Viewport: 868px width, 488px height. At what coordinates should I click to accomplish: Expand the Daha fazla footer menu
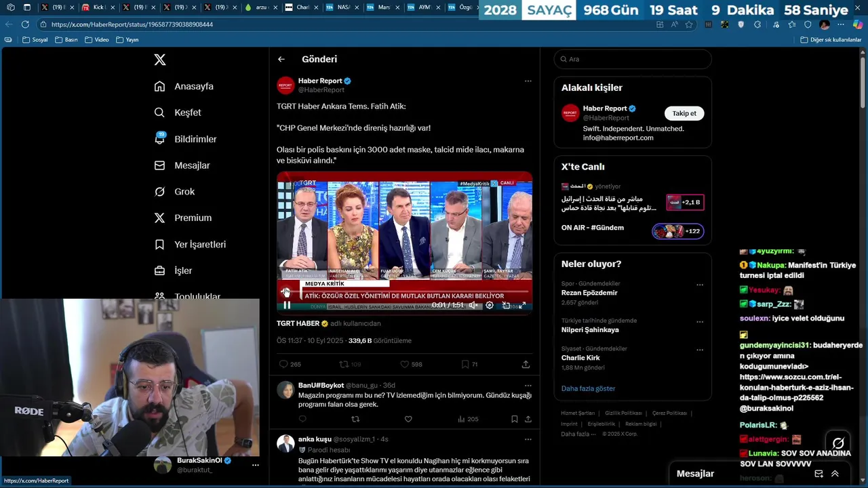point(578,434)
